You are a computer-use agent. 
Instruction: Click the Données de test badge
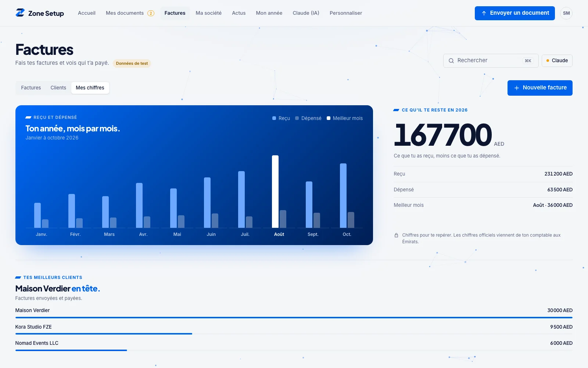pos(132,63)
